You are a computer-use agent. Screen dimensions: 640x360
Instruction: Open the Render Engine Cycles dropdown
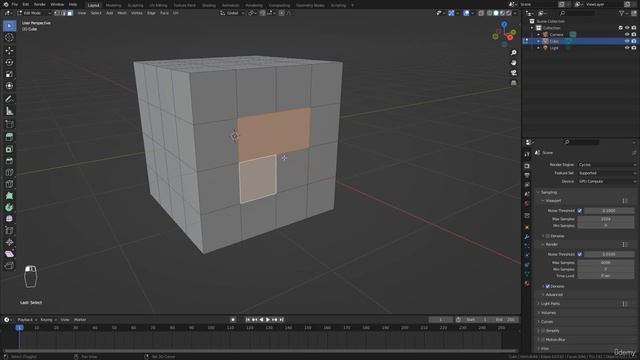point(607,164)
